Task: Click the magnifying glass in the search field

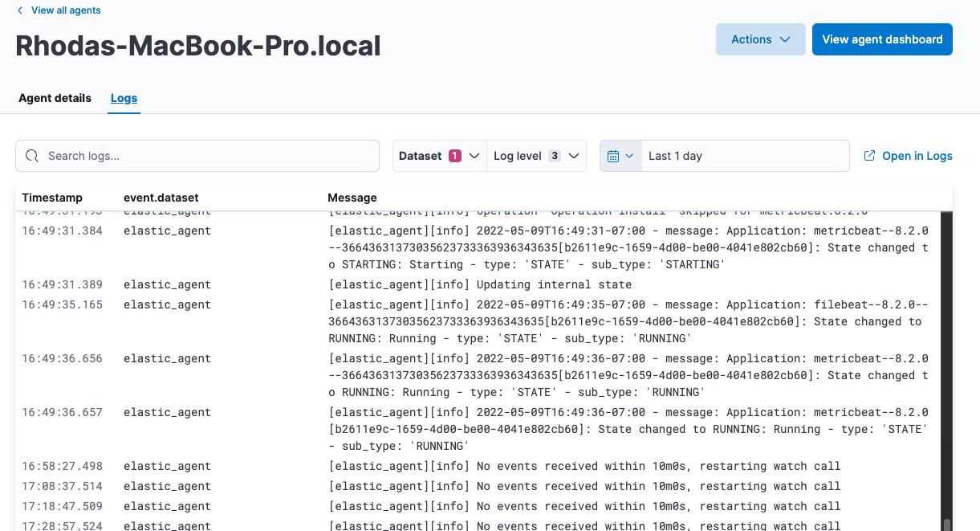Action: click(32, 156)
